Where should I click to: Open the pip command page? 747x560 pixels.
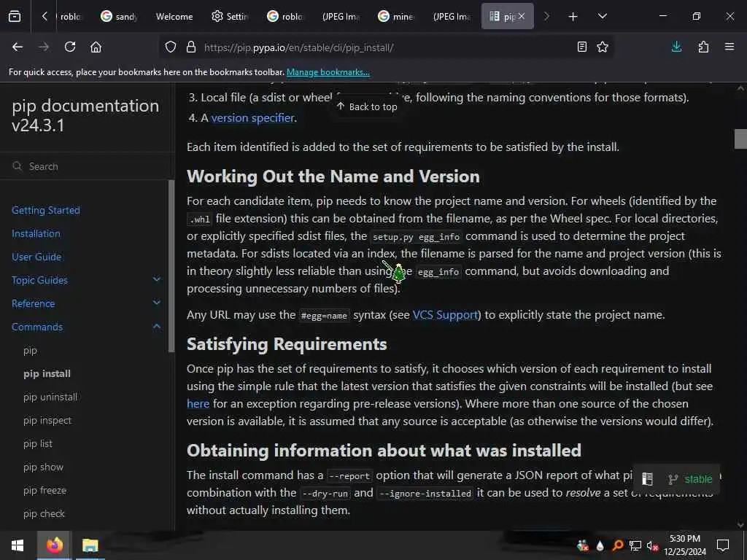30,351
